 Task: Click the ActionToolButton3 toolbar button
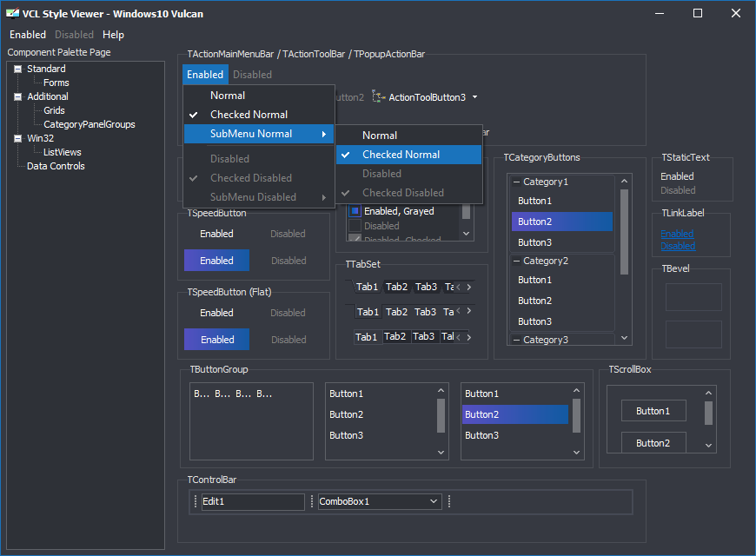(420, 97)
